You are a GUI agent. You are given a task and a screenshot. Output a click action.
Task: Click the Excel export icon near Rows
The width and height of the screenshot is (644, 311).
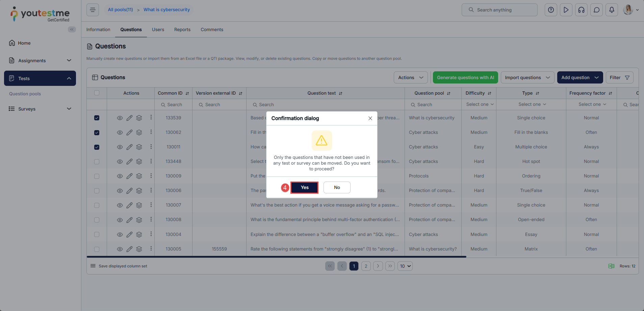point(611,266)
